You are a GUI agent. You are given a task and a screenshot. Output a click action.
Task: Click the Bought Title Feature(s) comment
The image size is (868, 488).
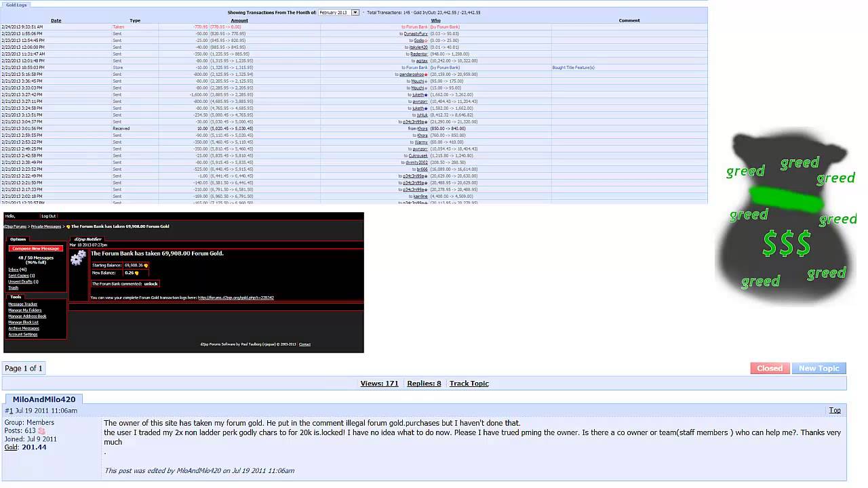pyautogui.click(x=573, y=68)
